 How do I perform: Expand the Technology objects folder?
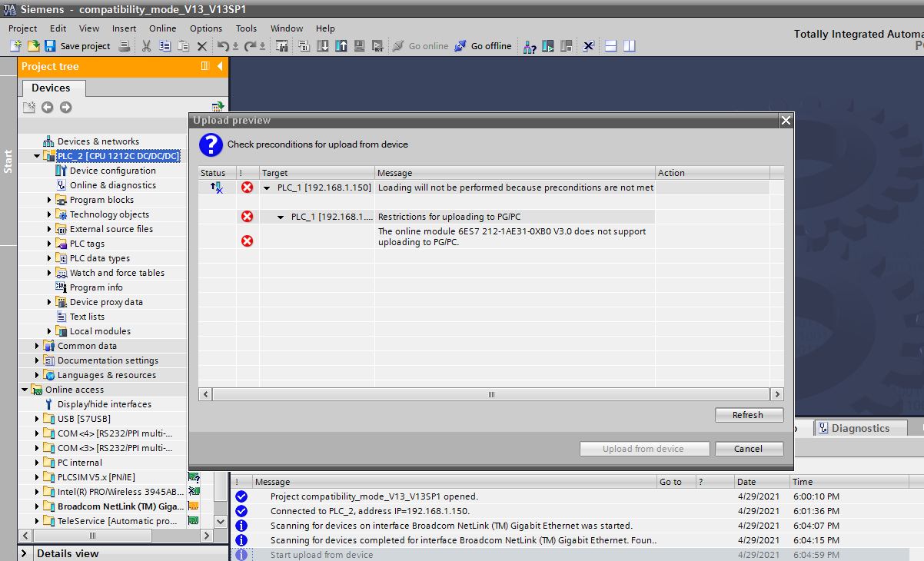tap(49, 214)
